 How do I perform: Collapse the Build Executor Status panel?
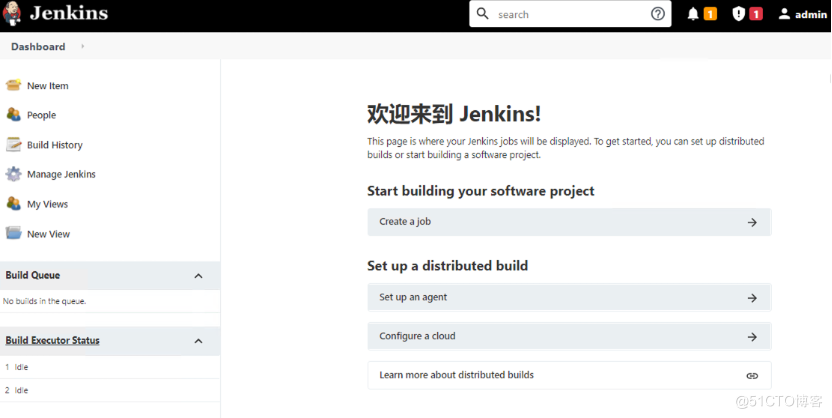pyautogui.click(x=198, y=341)
